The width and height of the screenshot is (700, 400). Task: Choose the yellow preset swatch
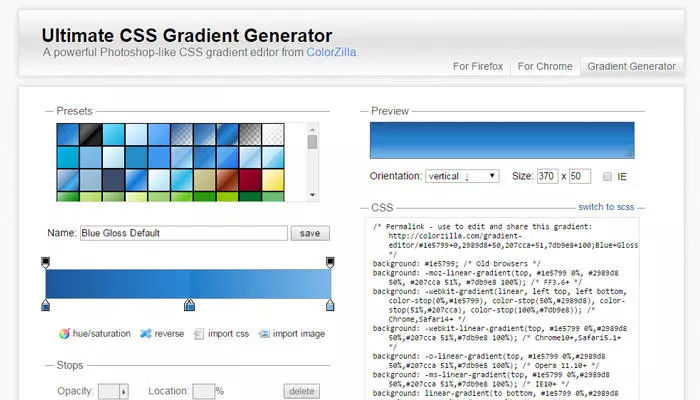(273, 180)
